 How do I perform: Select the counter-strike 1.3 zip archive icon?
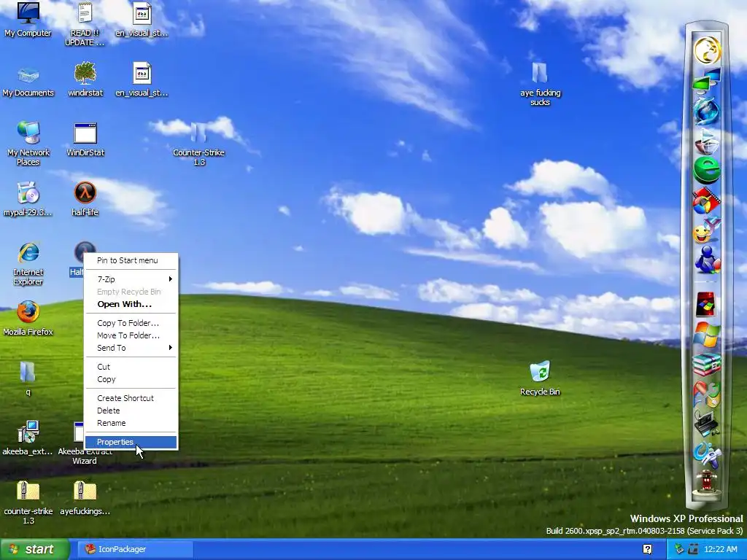tap(28, 491)
